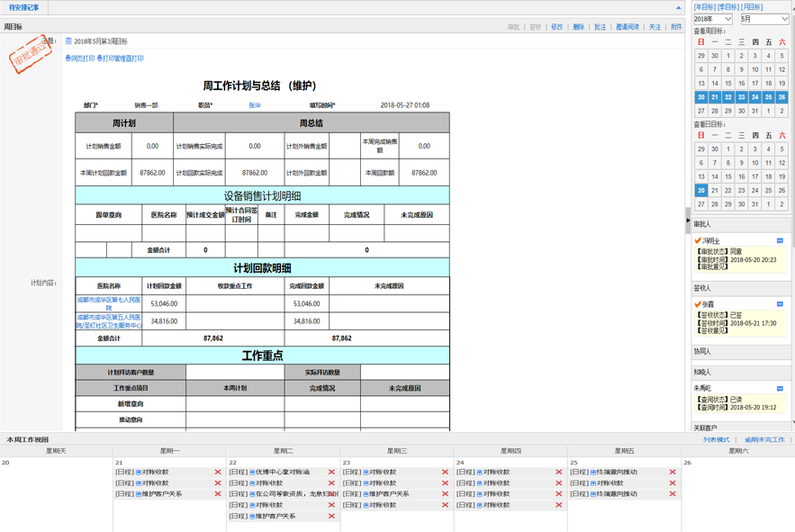Screen dimensions: 795x532
Task: Select day 24 in daily-target calendar
Action: (755, 190)
